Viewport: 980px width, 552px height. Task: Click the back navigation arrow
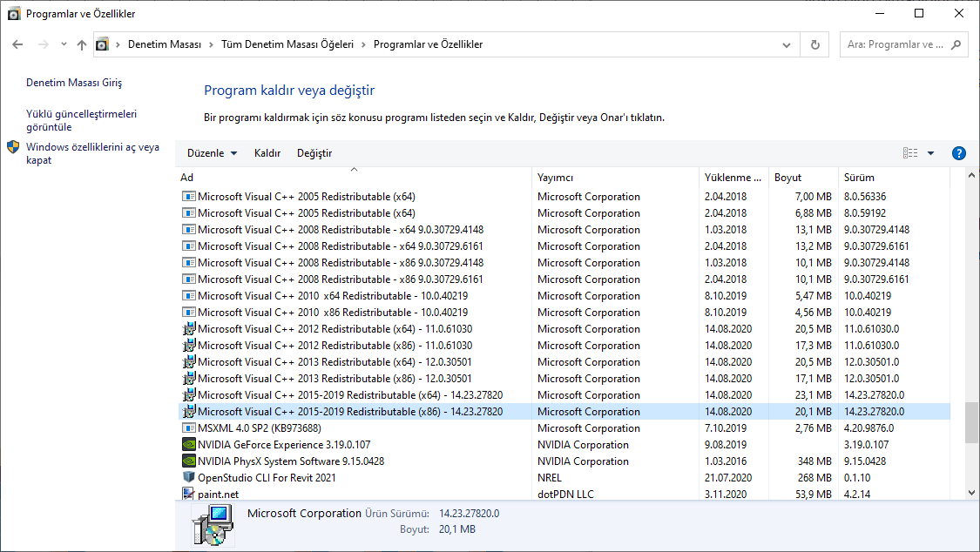[17, 44]
